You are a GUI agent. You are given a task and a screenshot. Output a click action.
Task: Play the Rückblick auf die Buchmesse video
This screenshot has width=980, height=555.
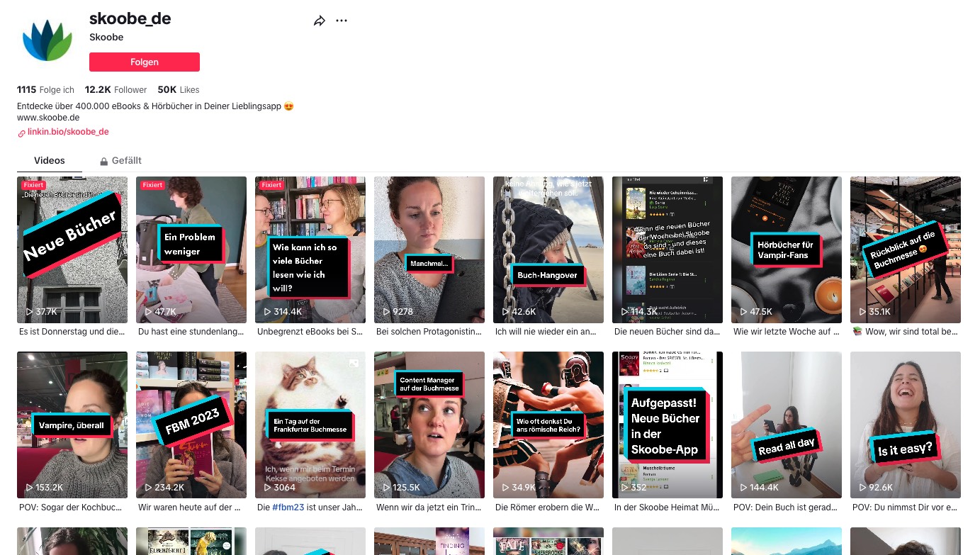[x=906, y=250]
